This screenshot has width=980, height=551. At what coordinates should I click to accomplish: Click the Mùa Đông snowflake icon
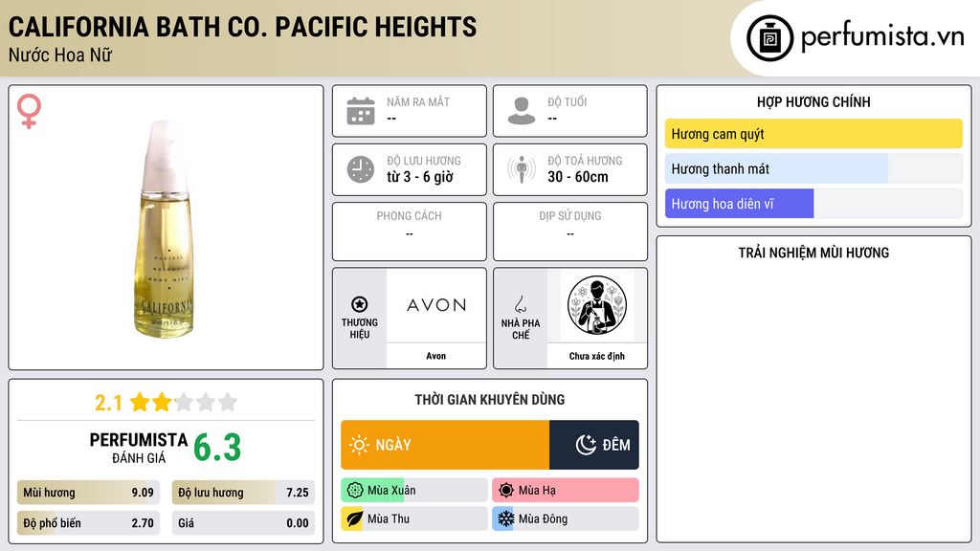(x=505, y=519)
